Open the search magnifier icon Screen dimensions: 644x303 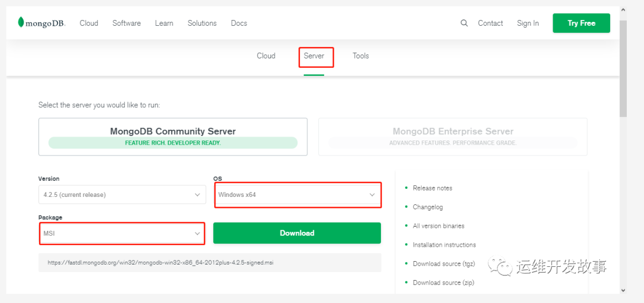point(464,23)
